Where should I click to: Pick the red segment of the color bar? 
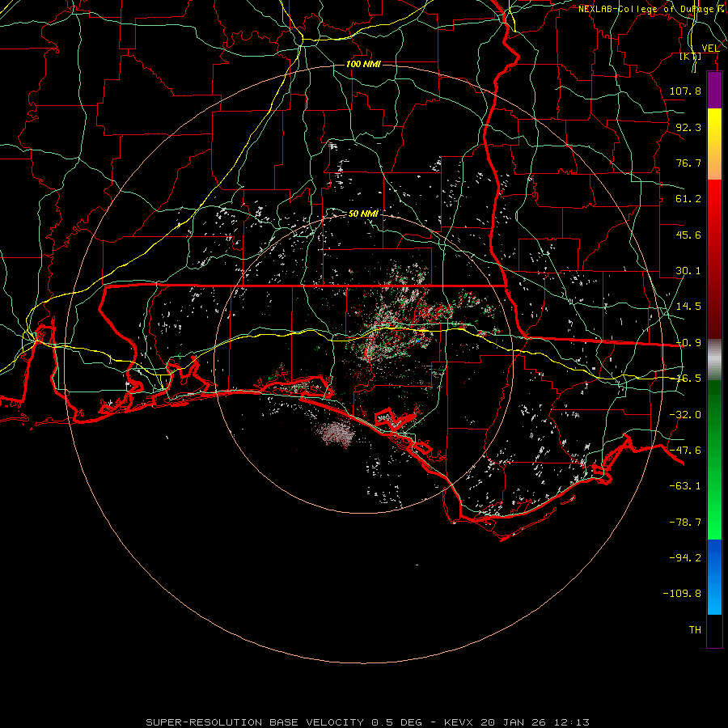click(x=714, y=259)
